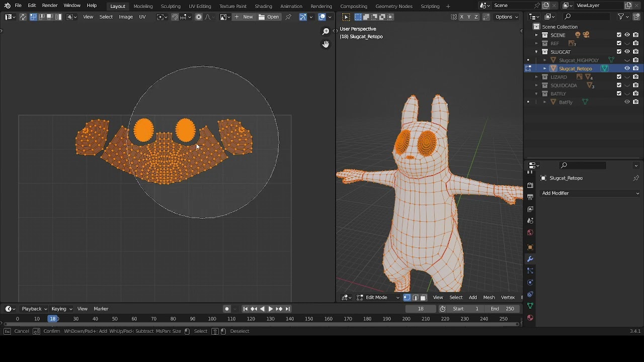The height and width of the screenshot is (362, 644).
Task: Hide Slugcat_Retopo with its eye icon
Action: (627, 68)
